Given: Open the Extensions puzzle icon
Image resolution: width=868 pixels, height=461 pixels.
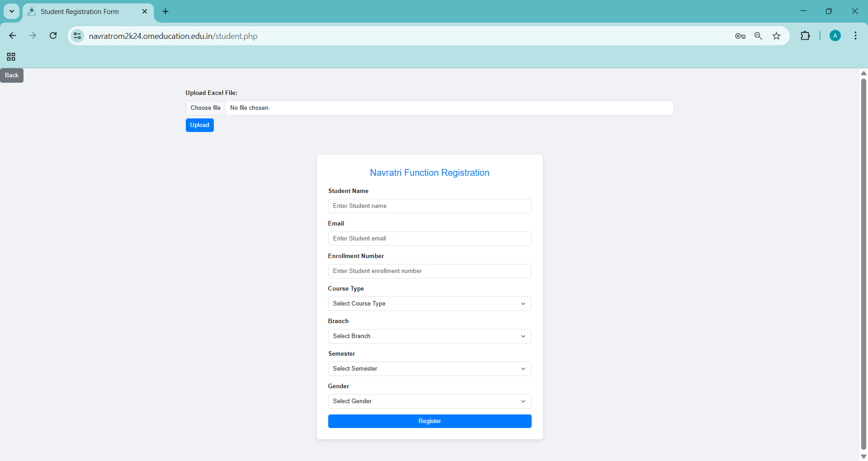Looking at the screenshot, I should coord(805,36).
